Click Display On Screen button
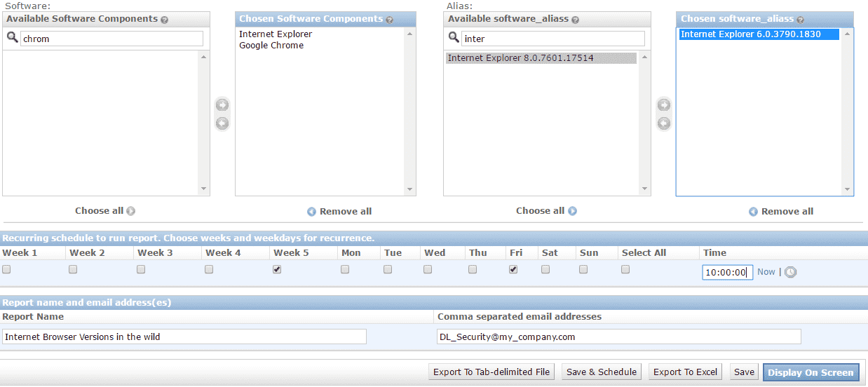 811,372
